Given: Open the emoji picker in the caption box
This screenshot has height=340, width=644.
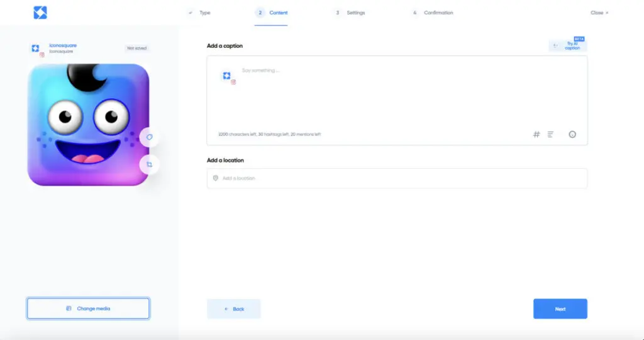Looking at the screenshot, I should point(572,134).
